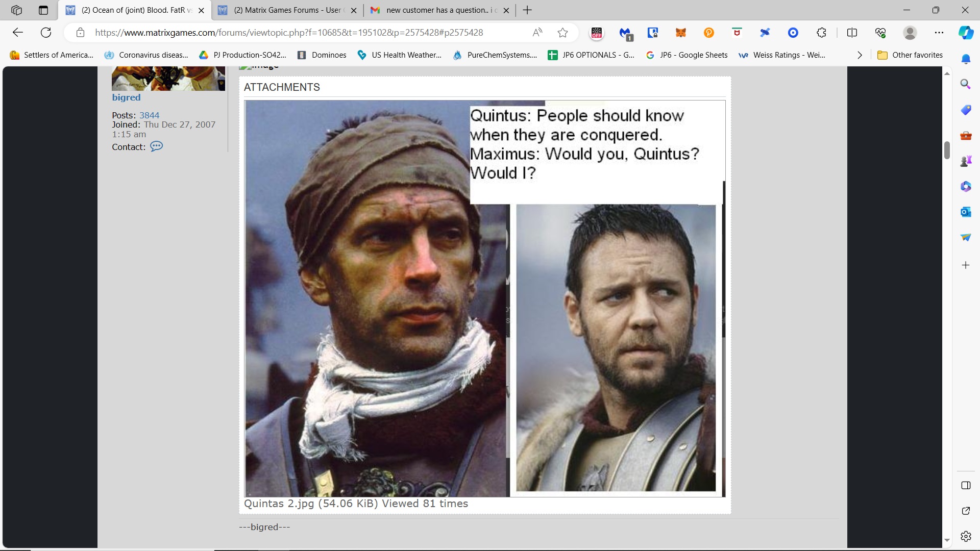
Task: Contact bigred via speech bubble icon
Action: click(x=157, y=146)
